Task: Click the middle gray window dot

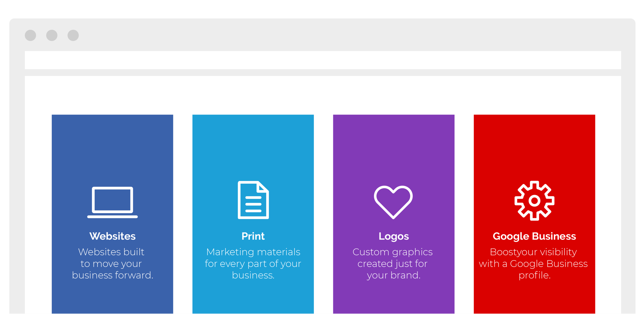Action: tap(52, 35)
